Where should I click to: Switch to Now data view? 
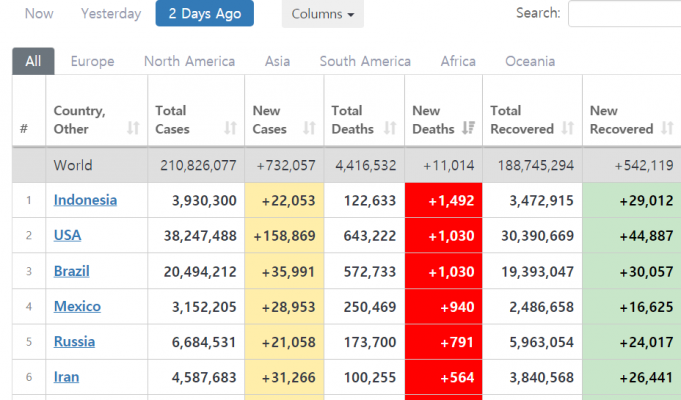pyautogui.click(x=39, y=14)
